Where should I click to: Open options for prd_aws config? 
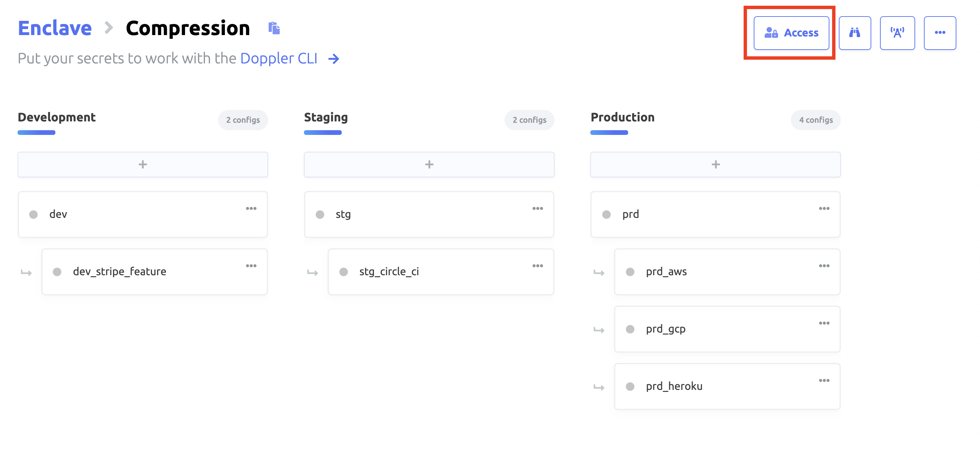click(824, 266)
